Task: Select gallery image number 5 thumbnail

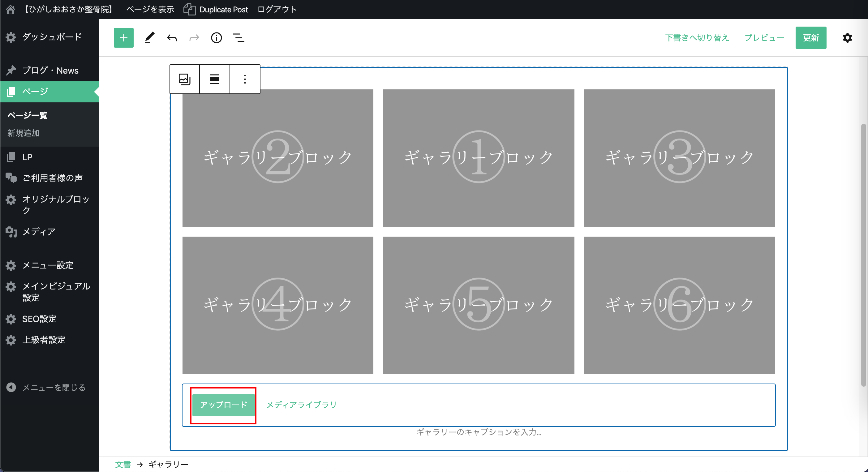Action: (x=479, y=305)
